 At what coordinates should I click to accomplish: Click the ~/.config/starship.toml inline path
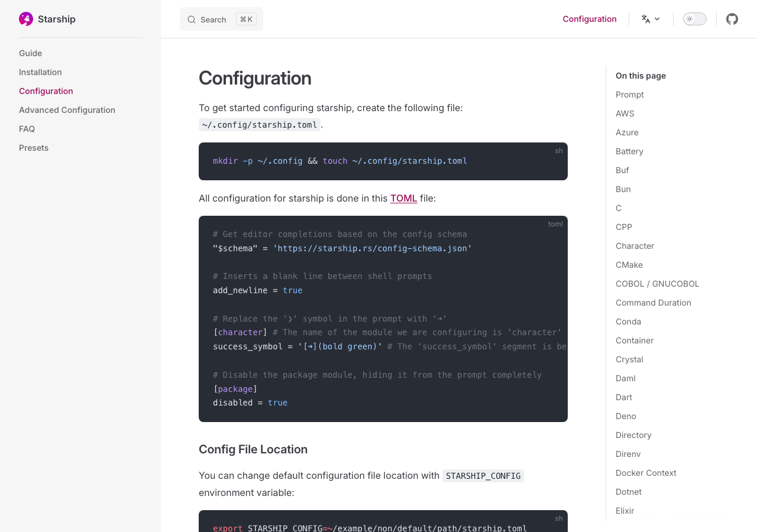(260, 125)
